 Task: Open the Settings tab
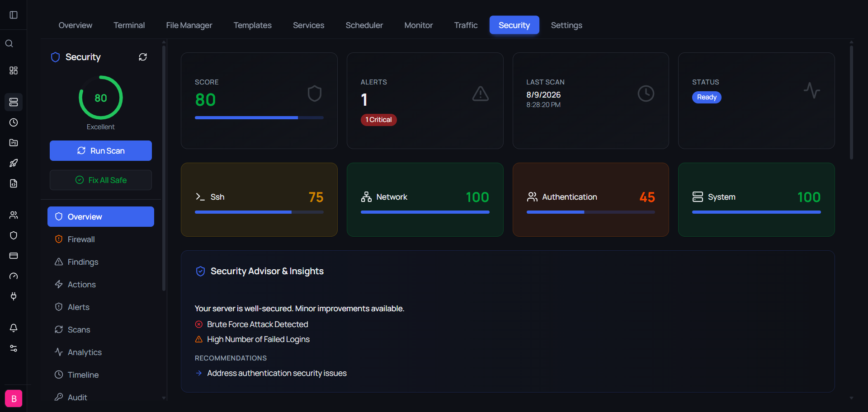coord(566,25)
